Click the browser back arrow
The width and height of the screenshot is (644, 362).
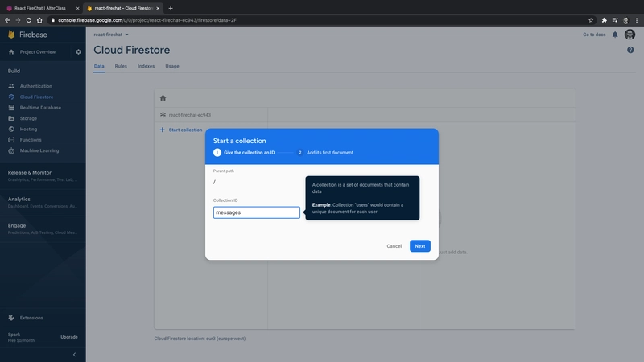point(7,20)
